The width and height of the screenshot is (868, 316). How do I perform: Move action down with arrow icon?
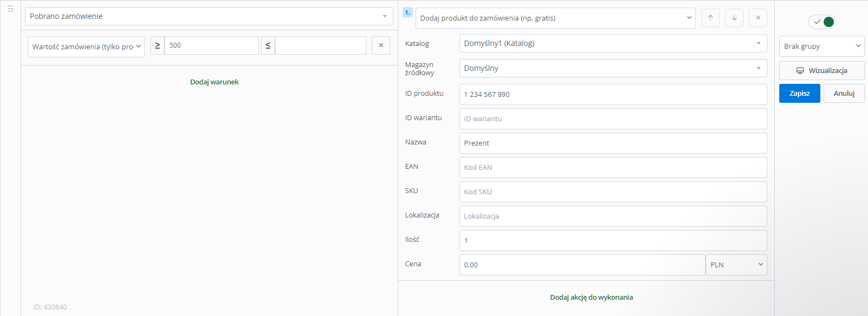734,18
